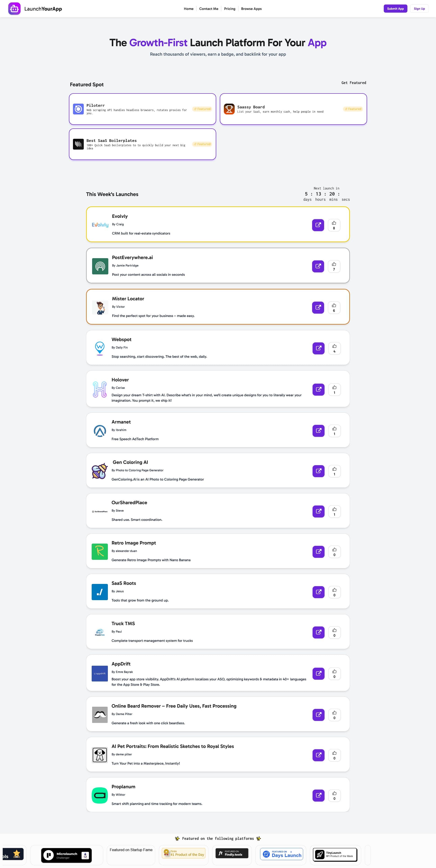Click the Sign Up button
The width and height of the screenshot is (436, 868).
[x=419, y=8]
